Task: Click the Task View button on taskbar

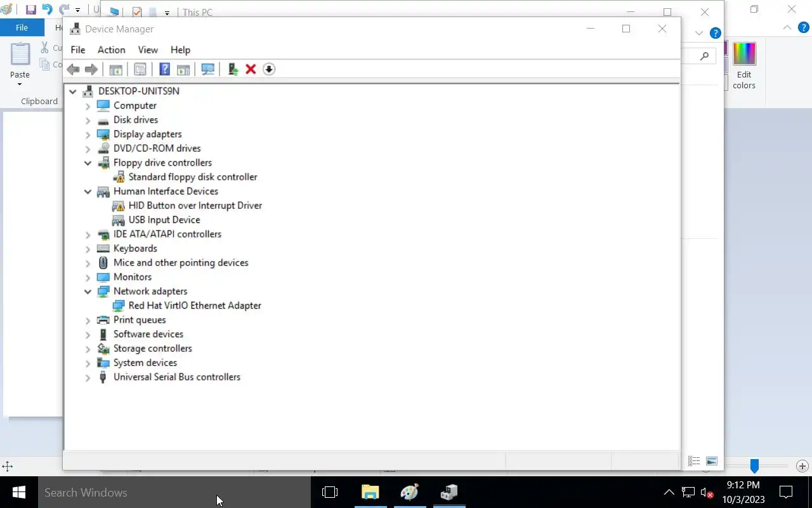Action: click(x=329, y=492)
